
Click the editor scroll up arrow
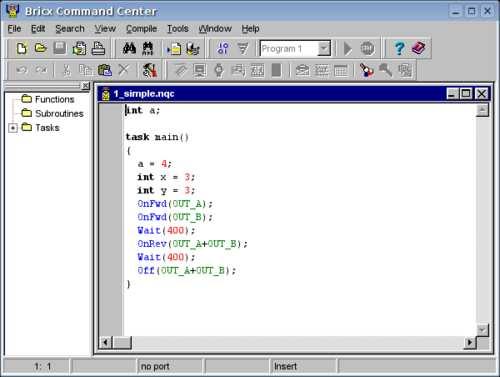click(x=482, y=110)
